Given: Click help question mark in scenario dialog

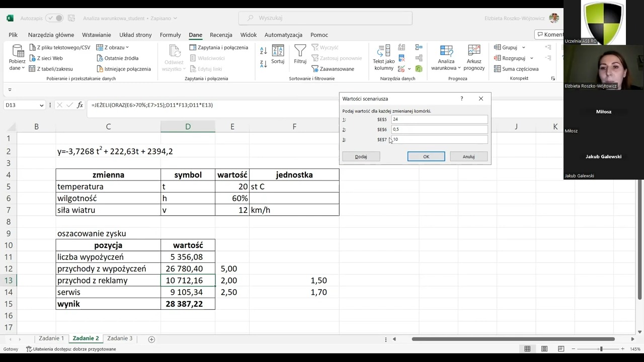Looking at the screenshot, I should [462, 99].
